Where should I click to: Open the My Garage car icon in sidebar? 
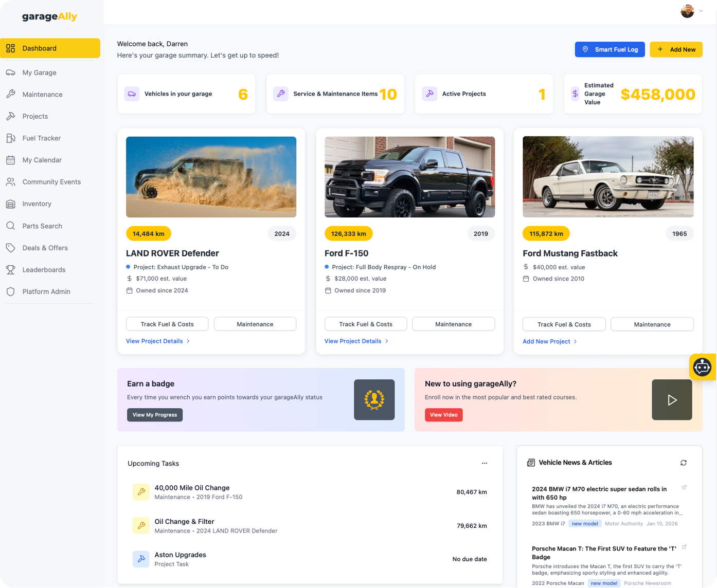(10, 72)
